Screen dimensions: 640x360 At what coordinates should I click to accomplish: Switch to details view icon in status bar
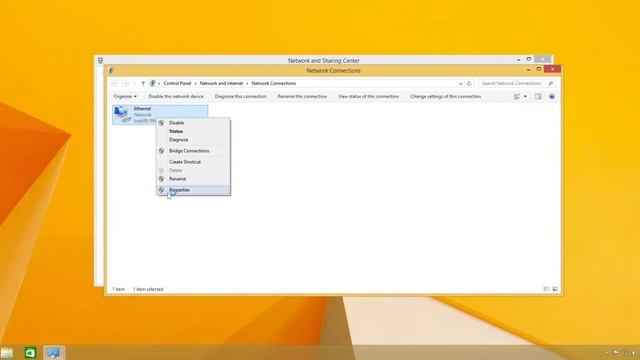tap(546, 289)
